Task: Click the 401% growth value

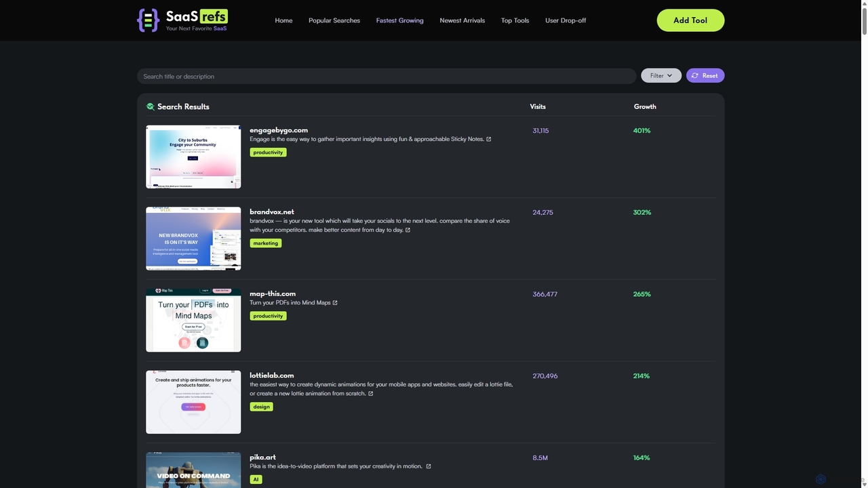Action: tap(642, 131)
